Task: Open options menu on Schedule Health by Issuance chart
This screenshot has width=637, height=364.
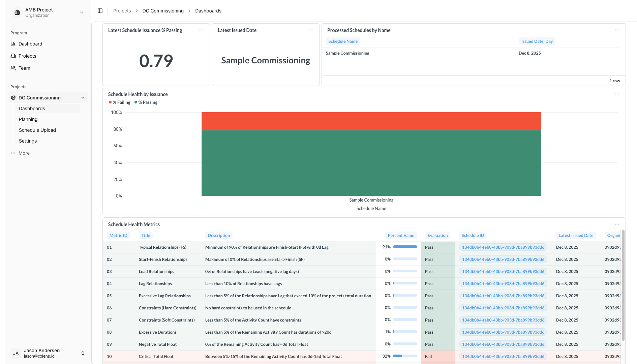Action: (x=617, y=94)
